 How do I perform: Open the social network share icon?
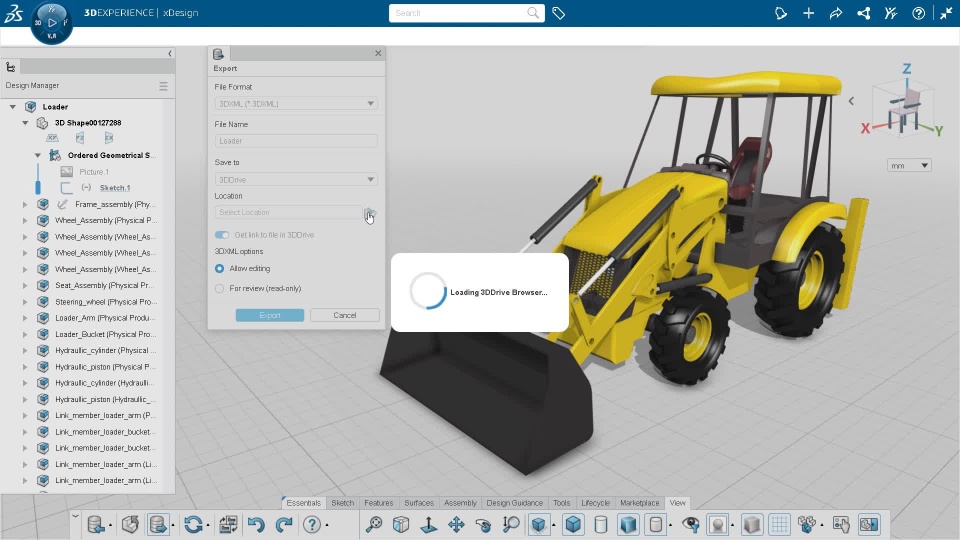863,13
